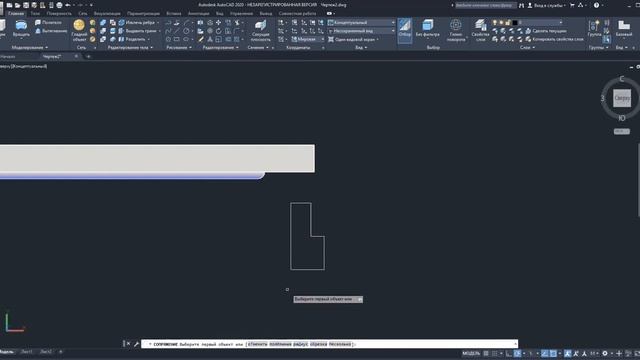Click the Open file icon in quick access
The width and height of the screenshot is (640, 360).
18,5
